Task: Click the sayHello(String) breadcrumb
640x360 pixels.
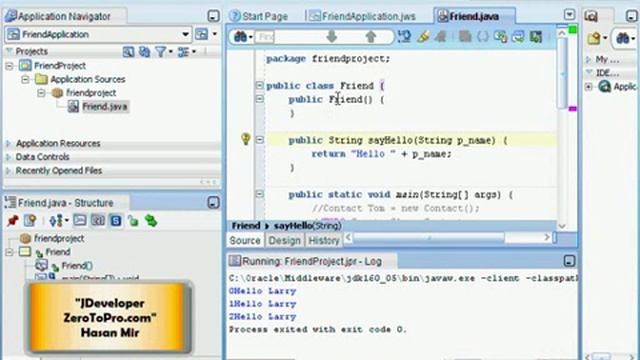Action: [x=308, y=226]
